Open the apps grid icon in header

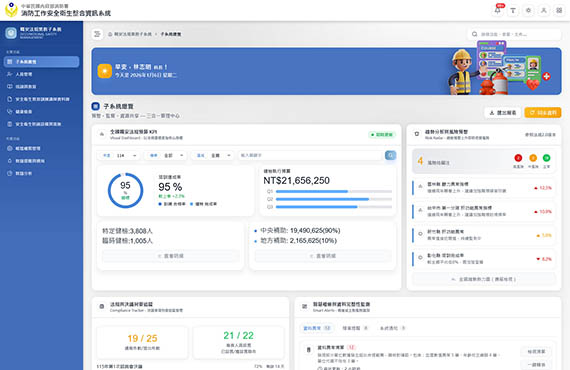click(x=559, y=11)
